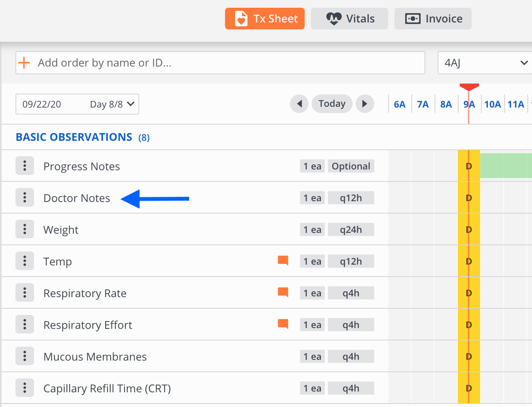Expand the 09/22/20 Day 8/8 date dropdown

[77, 104]
